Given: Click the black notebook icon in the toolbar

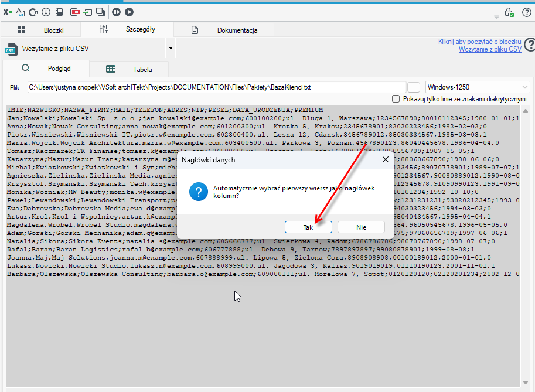Looking at the screenshot, I should coord(59,12).
